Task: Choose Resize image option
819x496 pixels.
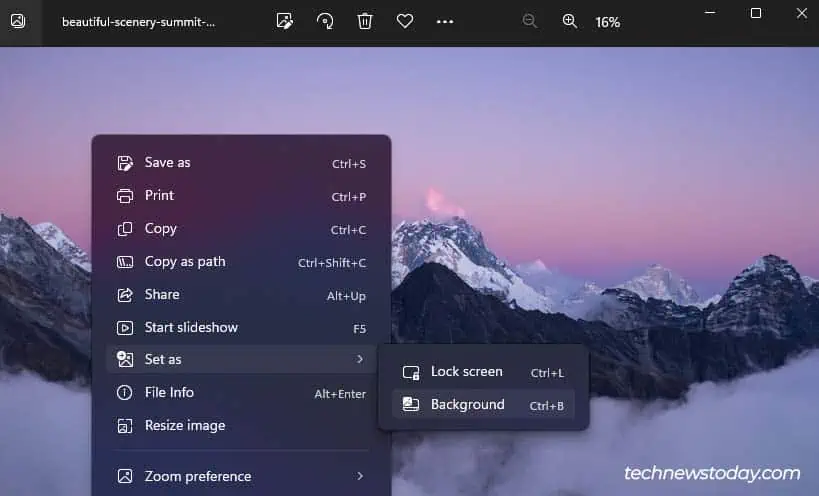Action: pos(241,426)
